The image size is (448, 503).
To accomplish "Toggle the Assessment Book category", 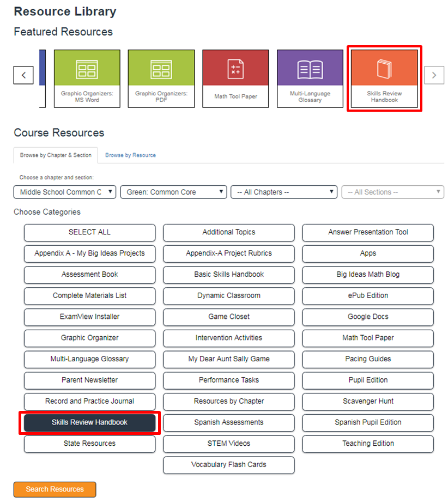I will (89, 275).
